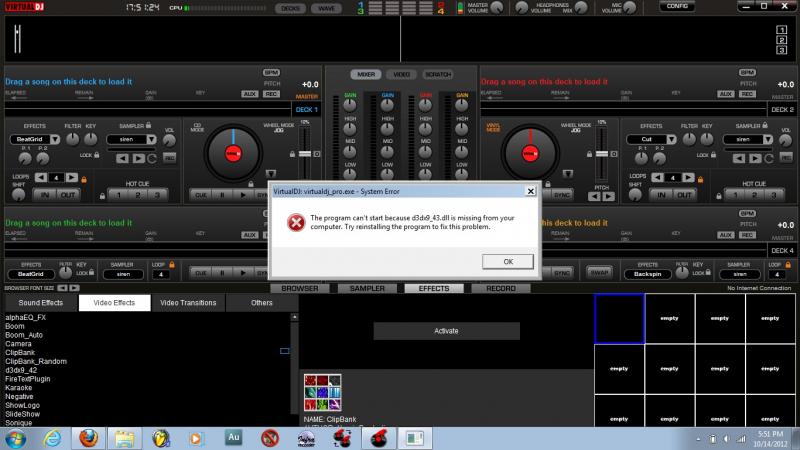Open Deck 3 BeatGrid effect selector
Screen dimensions: 800x450
pyautogui.click(x=31, y=274)
